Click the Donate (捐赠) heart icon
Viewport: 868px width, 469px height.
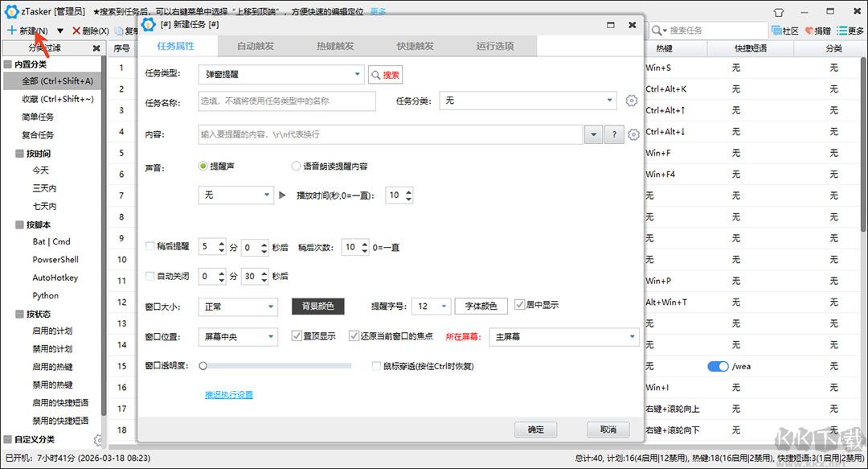809,30
